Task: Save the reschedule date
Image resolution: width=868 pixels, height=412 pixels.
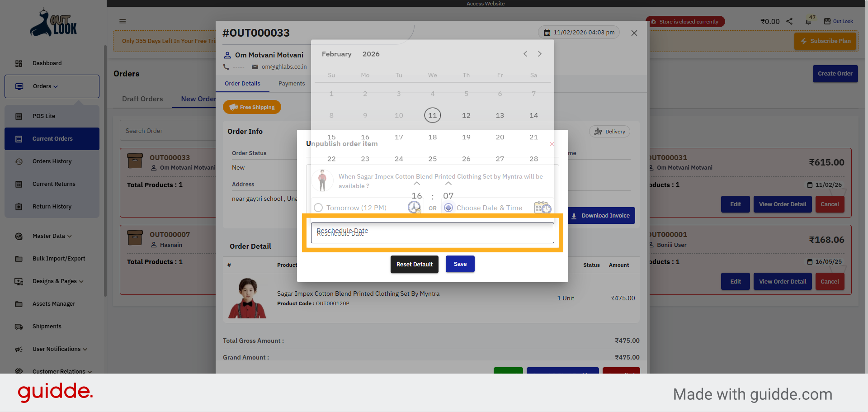Action: [x=460, y=264]
